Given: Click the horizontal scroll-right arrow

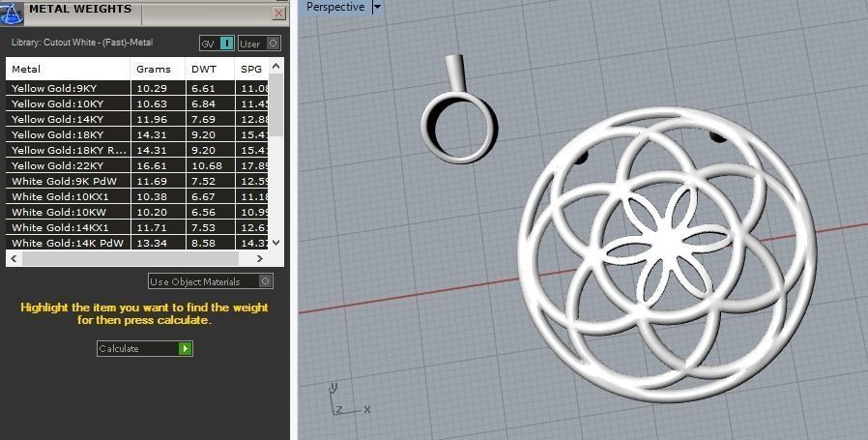Looking at the screenshot, I should [x=260, y=259].
